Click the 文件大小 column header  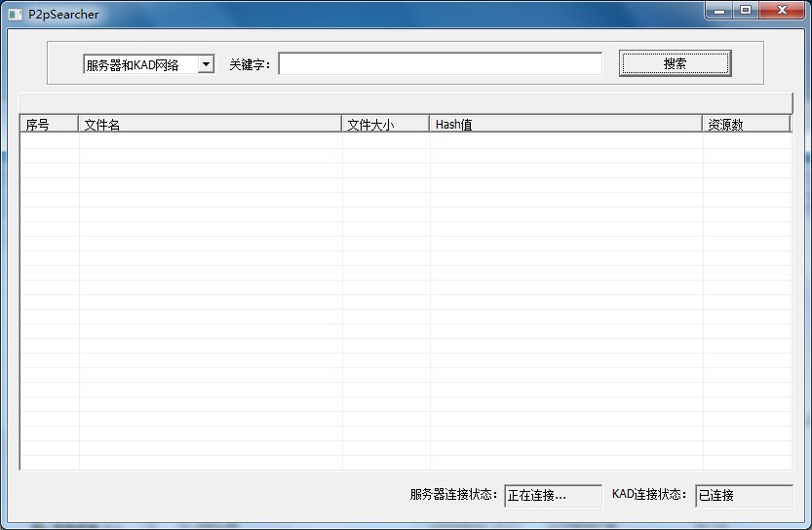385,124
